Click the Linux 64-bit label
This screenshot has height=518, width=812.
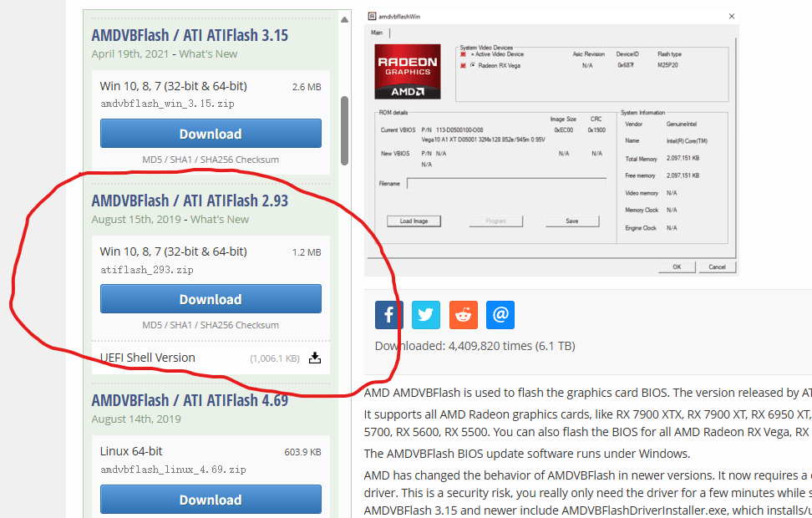131,451
